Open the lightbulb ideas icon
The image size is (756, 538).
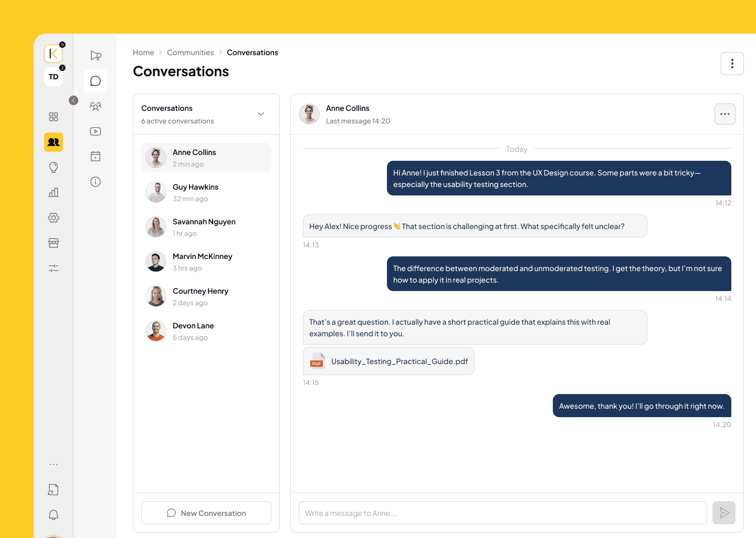tap(54, 167)
